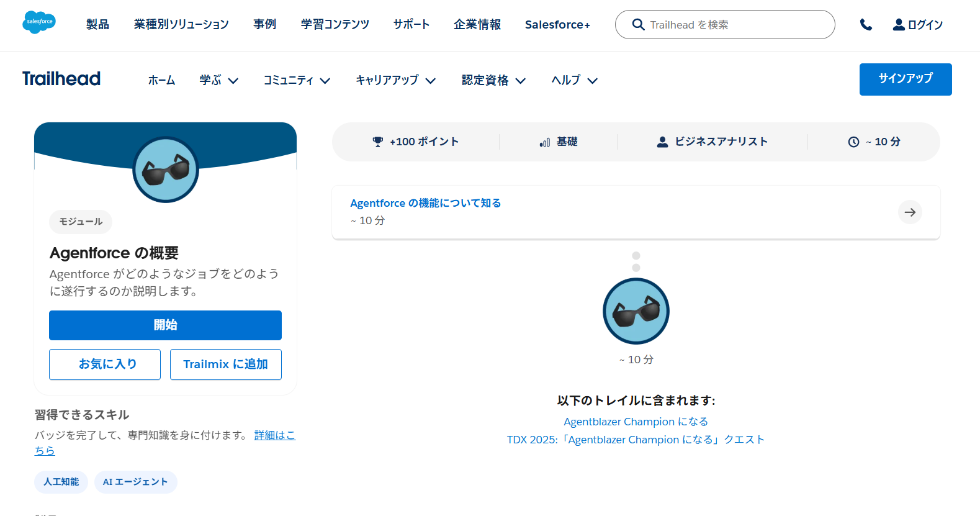This screenshot has height=516, width=980.
Task: Expand the ヘルプ menu
Action: click(x=574, y=80)
